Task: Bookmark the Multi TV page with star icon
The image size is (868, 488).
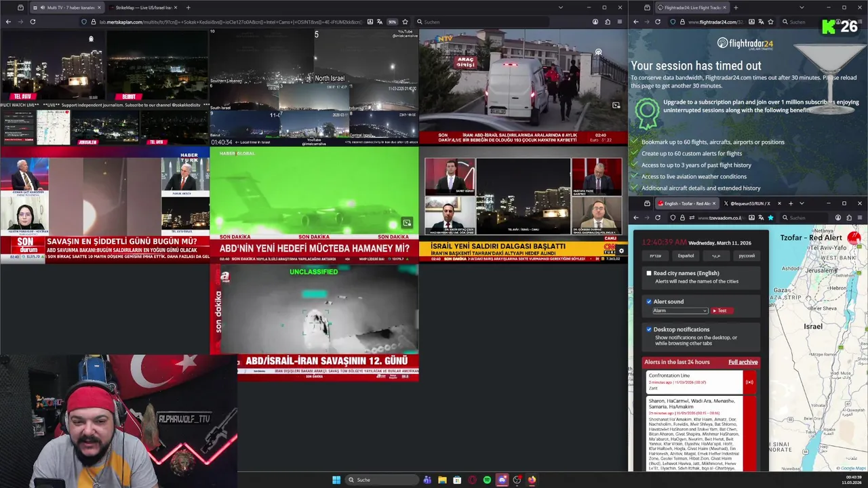Action: 405,22
